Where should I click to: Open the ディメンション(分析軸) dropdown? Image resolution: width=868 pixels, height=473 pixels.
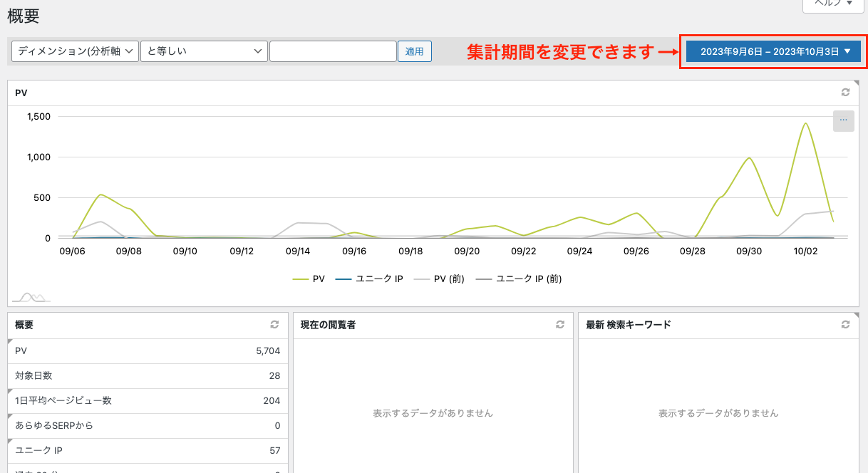pyautogui.click(x=76, y=51)
